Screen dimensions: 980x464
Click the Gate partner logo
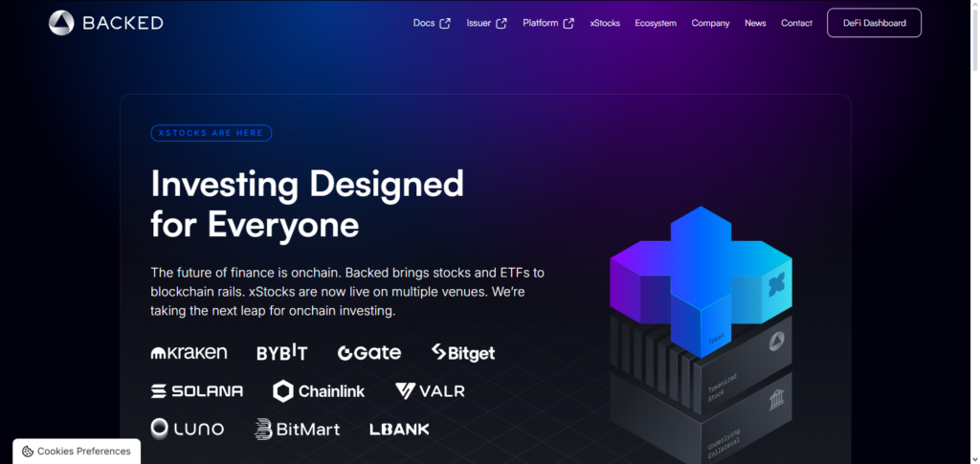click(369, 353)
